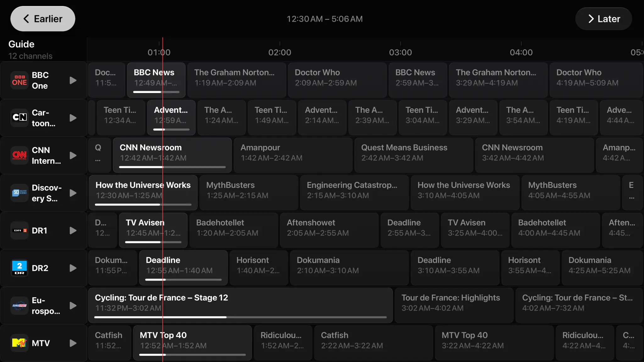This screenshot has width=644, height=362.
Task: Select Dokumania at 4:25 AM
Action: click(x=602, y=268)
